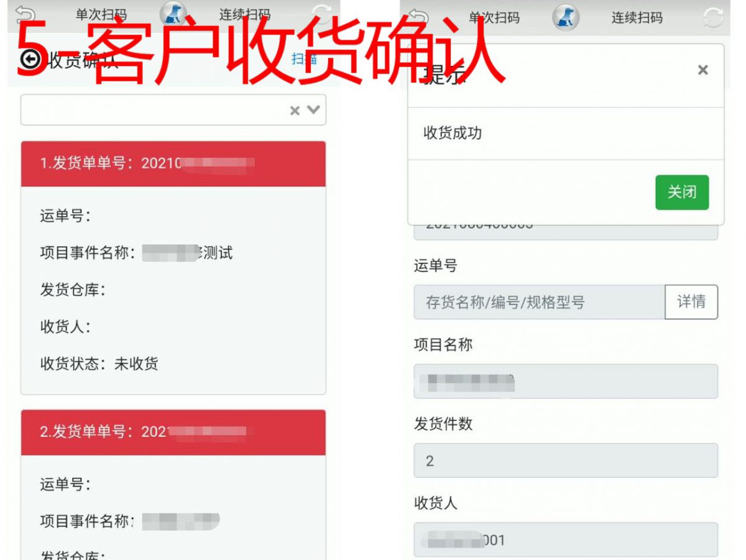This screenshot has width=746, height=560.
Task: Click the green 关闭 button
Action: coord(682,193)
